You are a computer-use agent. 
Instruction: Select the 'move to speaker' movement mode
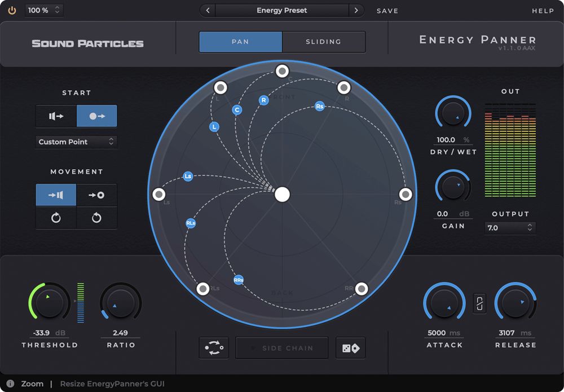point(56,195)
